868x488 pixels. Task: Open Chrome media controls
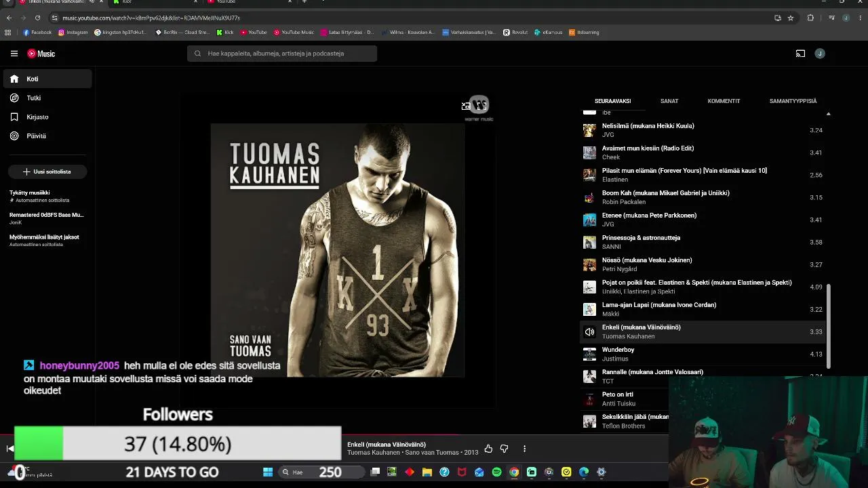831,18
